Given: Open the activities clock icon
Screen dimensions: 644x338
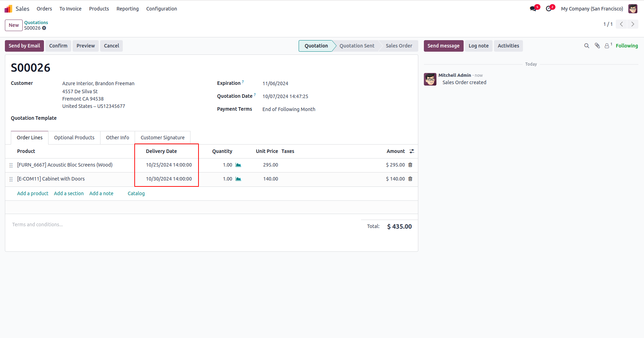Looking at the screenshot, I should coord(549,9).
